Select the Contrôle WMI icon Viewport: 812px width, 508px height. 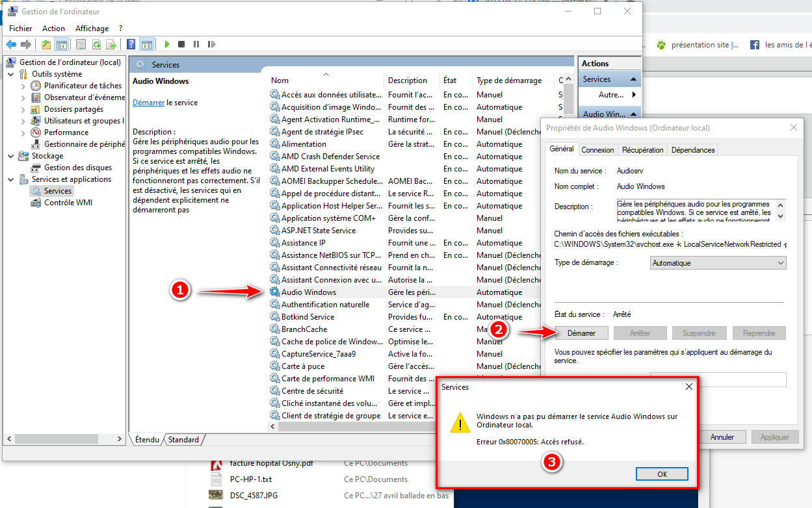click(x=36, y=203)
